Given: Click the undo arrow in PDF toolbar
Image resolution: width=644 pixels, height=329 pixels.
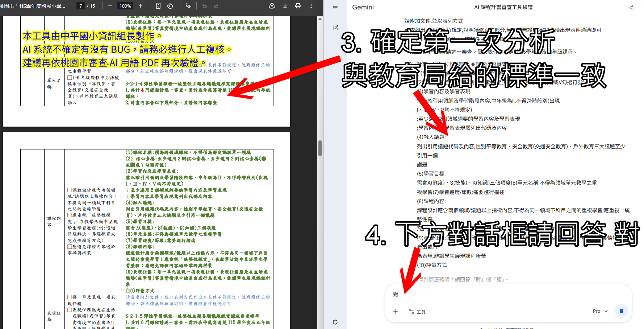Looking at the screenshot, I should click(205, 6).
